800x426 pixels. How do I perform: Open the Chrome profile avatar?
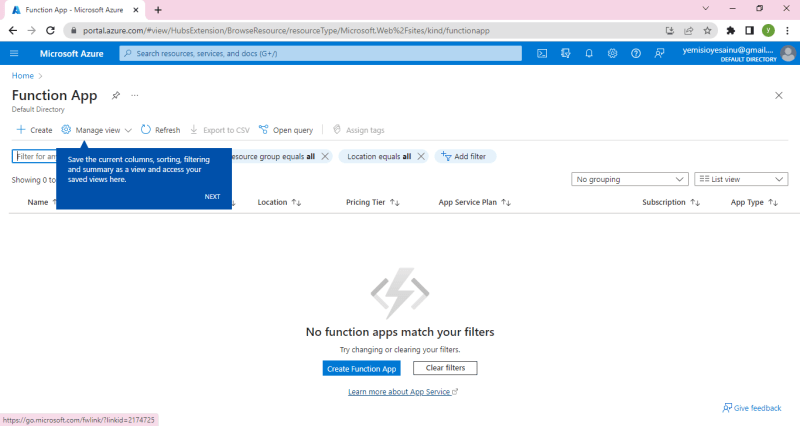tap(768, 31)
